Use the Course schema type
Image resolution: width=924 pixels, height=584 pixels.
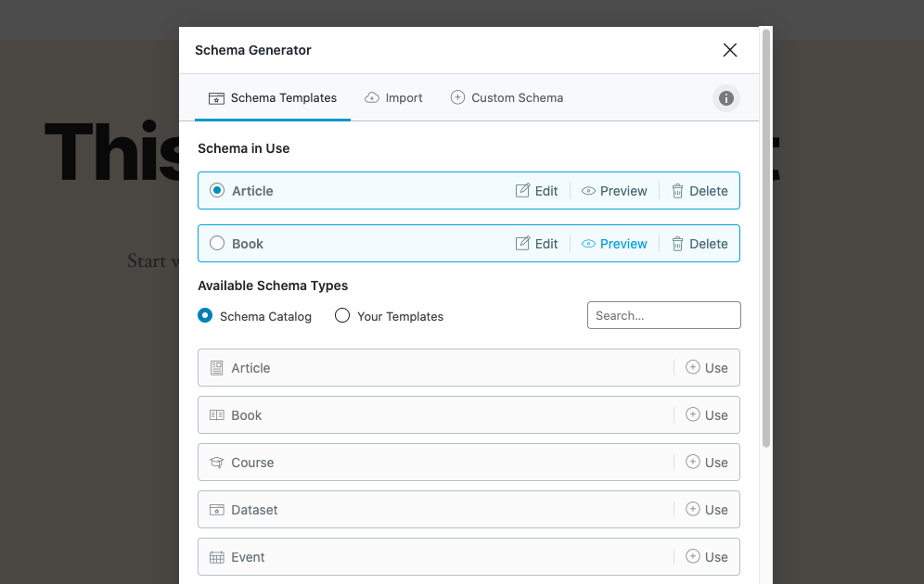click(707, 463)
